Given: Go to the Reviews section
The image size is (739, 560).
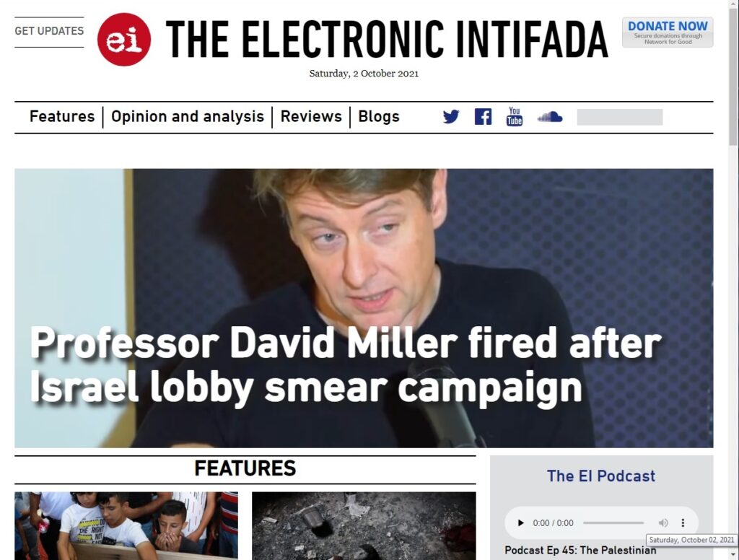Looking at the screenshot, I should click(x=311, y=116).
